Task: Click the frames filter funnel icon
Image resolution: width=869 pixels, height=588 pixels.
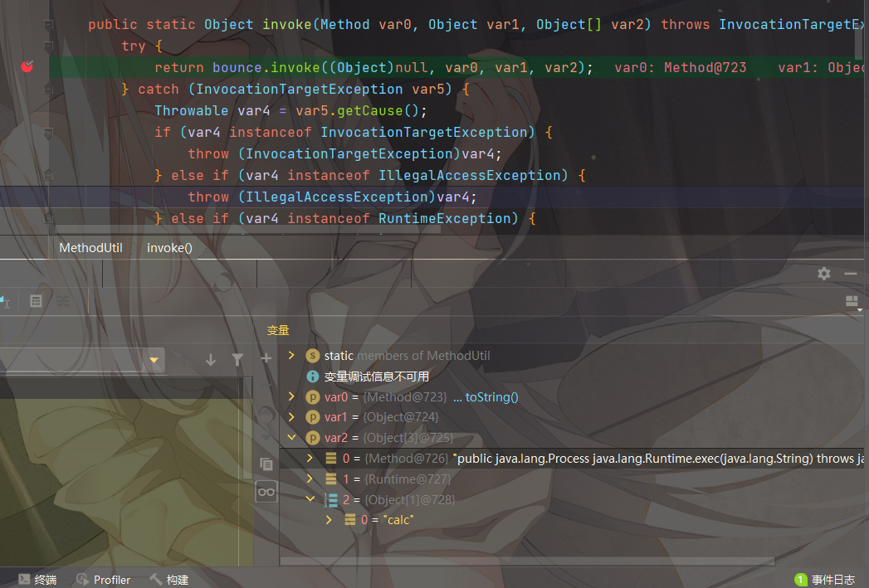Action: [237, 360]
